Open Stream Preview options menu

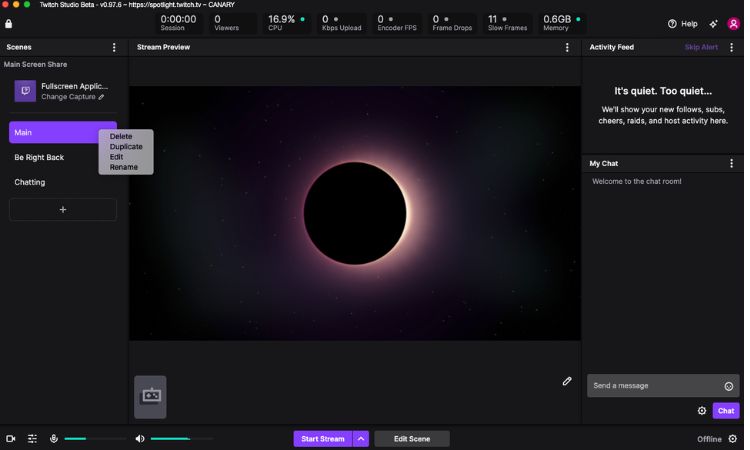567,47
